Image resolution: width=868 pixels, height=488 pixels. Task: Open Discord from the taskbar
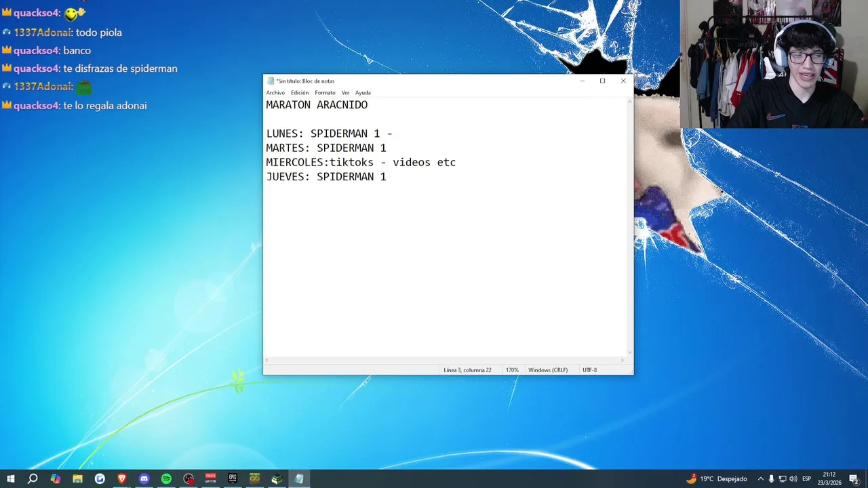pos(144,479)
